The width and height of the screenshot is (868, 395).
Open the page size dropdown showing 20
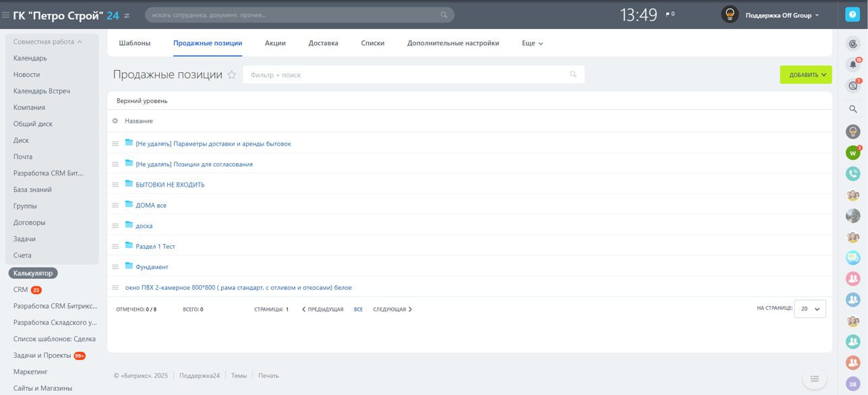point(810,309)
